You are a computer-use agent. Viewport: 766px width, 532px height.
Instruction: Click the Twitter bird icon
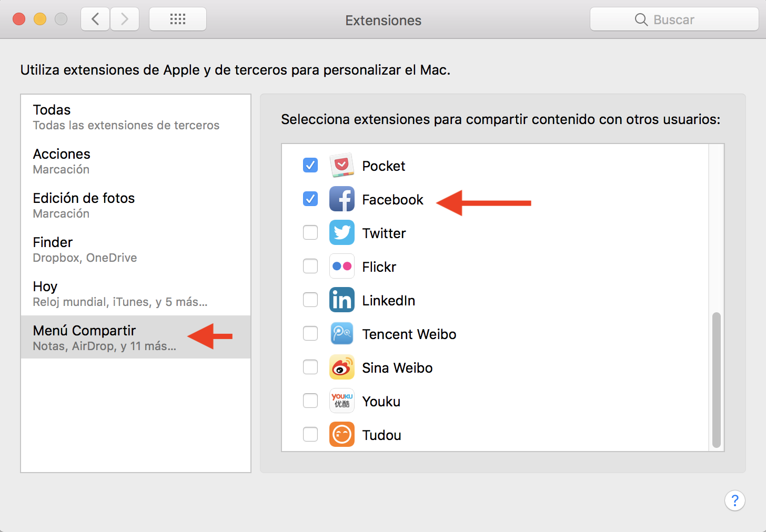pyautogui.click(x=342, y=233)
